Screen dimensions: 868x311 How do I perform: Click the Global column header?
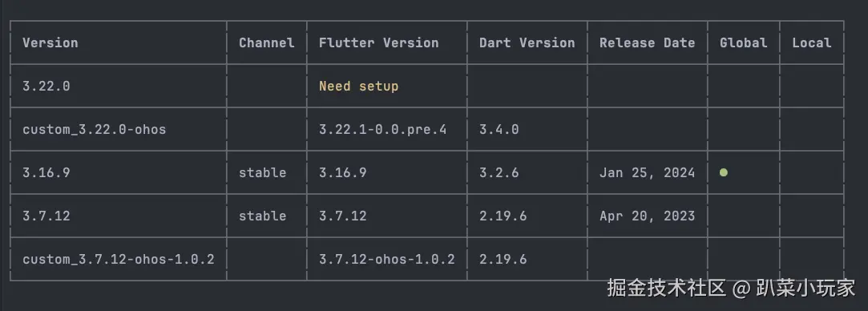744,43
